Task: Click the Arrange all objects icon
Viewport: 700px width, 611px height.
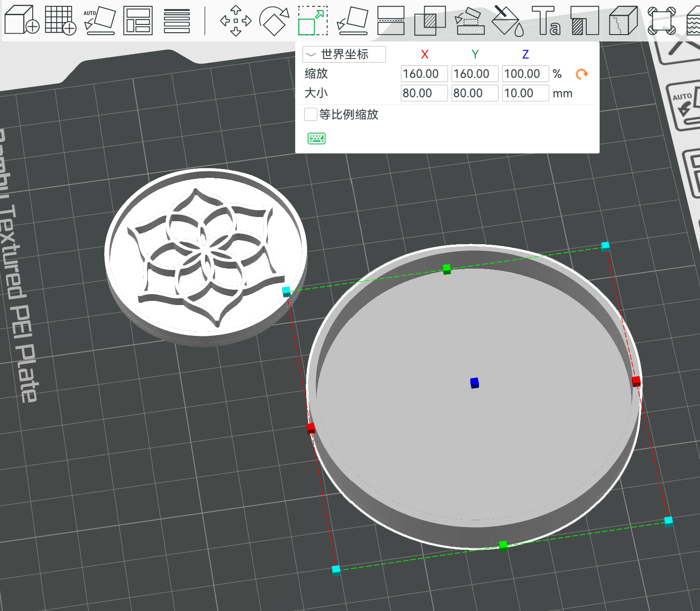Action: [138, 20]
